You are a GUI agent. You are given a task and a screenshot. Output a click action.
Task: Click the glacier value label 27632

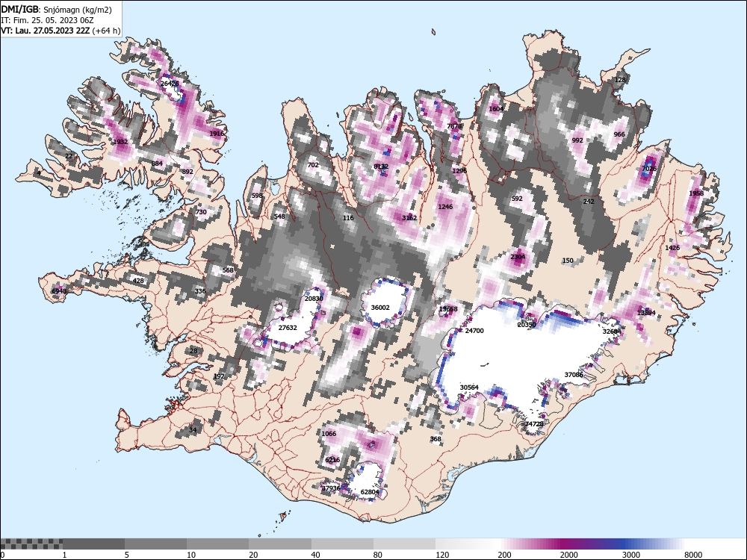click(288, 328)
